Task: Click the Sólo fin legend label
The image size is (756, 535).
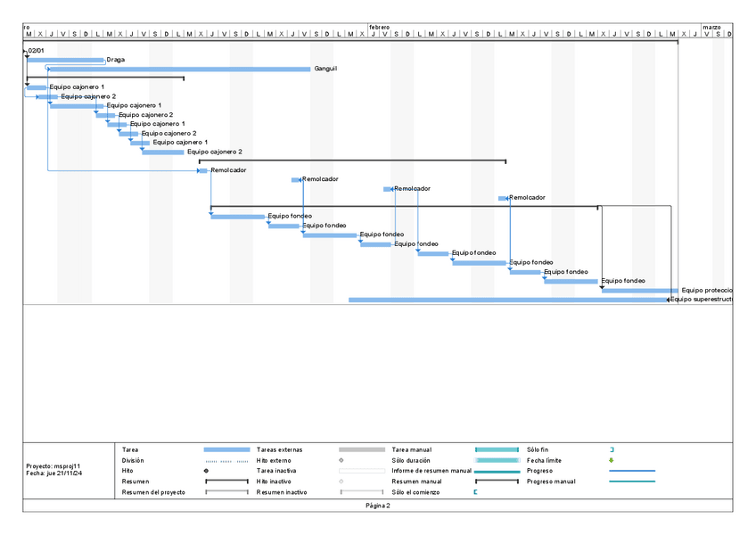Action: pyautogui.click(x=538, y=449)
